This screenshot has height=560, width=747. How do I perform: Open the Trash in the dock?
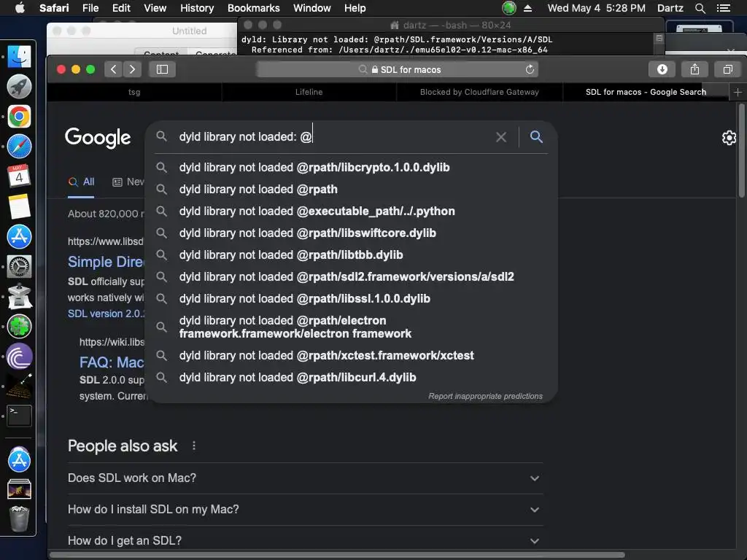19,518
